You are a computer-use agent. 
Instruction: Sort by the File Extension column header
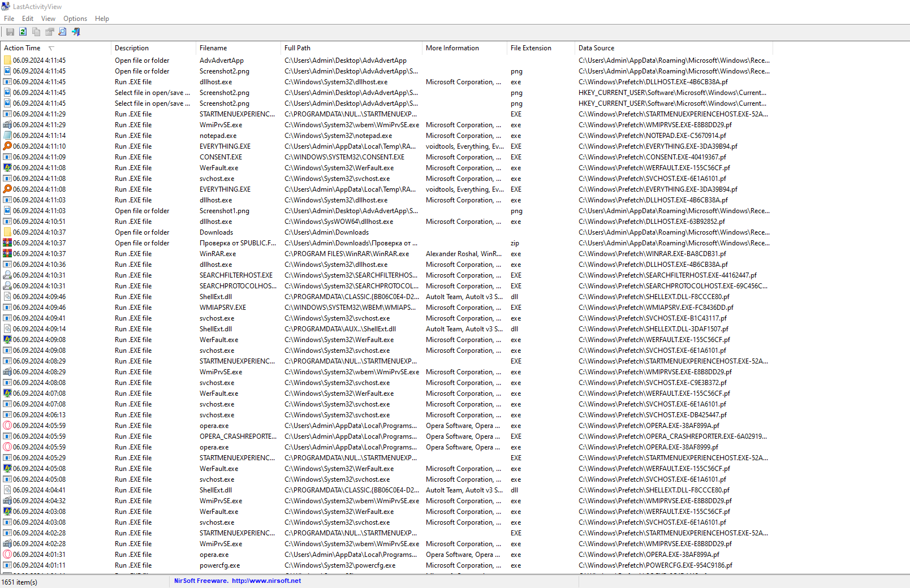(541, 48)
